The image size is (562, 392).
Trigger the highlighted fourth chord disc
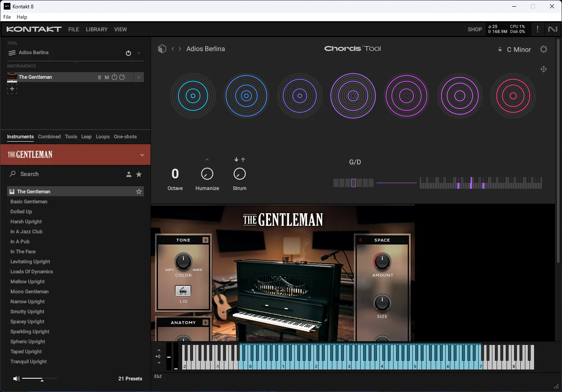[353, 96]
